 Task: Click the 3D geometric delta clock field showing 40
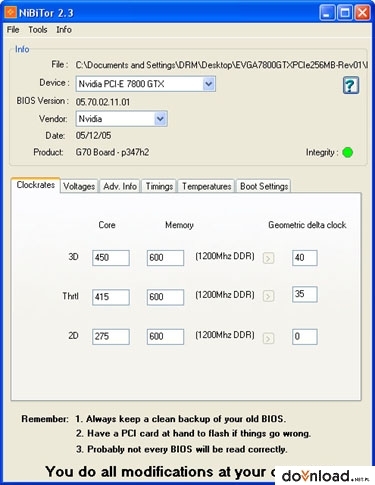click(305, 258)
